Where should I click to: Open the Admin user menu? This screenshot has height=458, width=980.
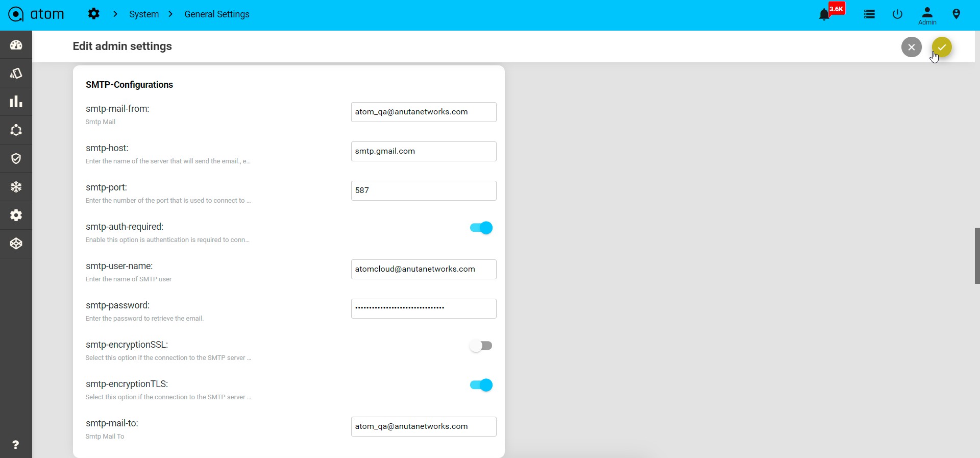click(x=927, y=15)
